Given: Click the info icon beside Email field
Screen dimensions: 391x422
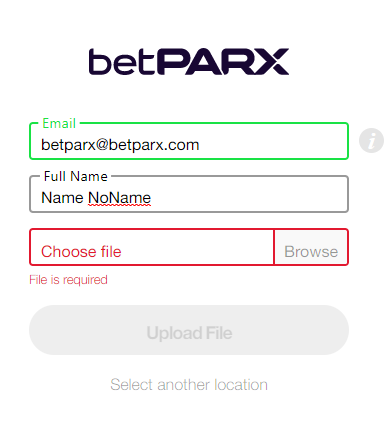Looking at the screenshot, I should (371, 141).
